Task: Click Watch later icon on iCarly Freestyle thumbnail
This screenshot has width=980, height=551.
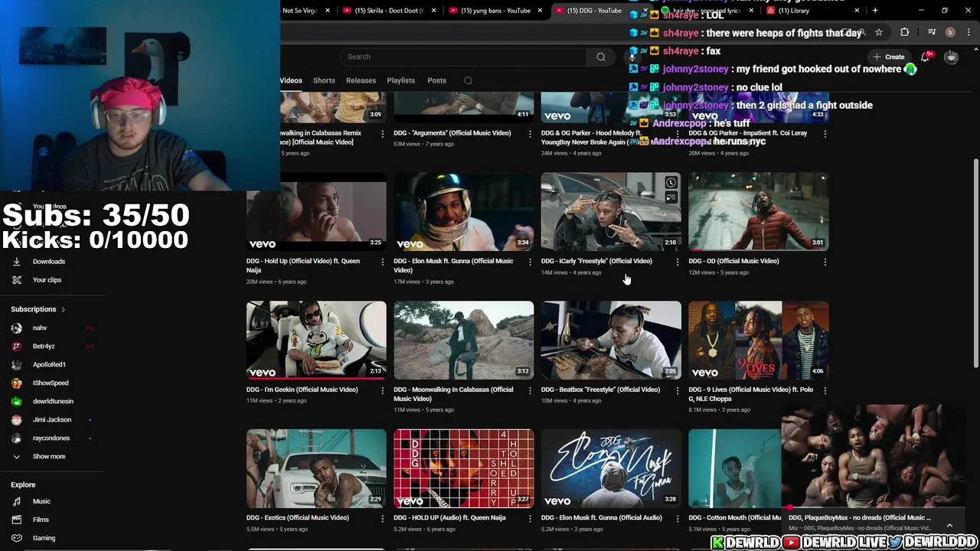Action: tap(671, 183)
